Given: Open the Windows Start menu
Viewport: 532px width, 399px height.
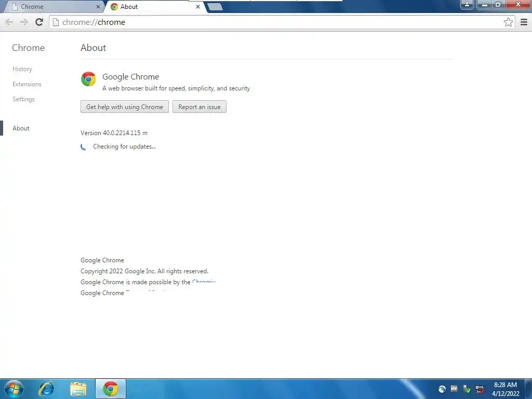Looking at the screenshot, I should coord(14,389).
